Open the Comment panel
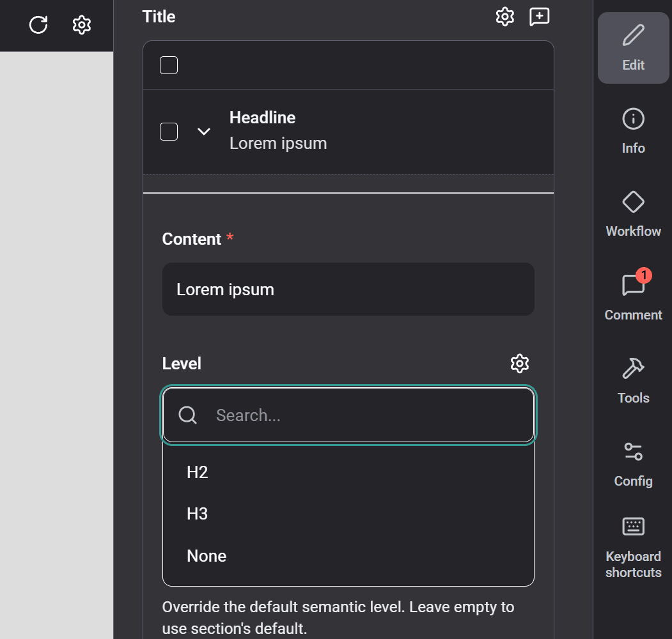Image resolution: width=672 pixels, height=639 pixels. pyautogui.click(x=633, y=297)
